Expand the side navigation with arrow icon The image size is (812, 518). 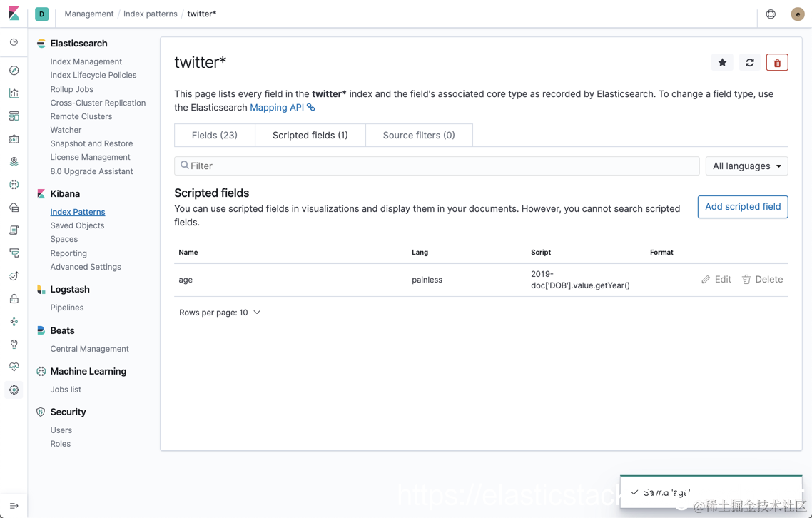pyautogui.click(x=14, y=506)
